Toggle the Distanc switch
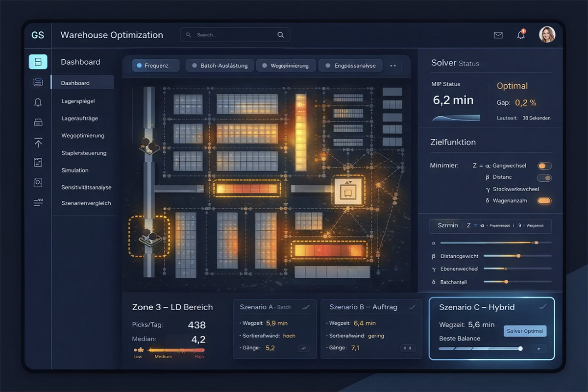Image resolution: width=588 pixels, height=392 pixels. click(x=544, y=178)
